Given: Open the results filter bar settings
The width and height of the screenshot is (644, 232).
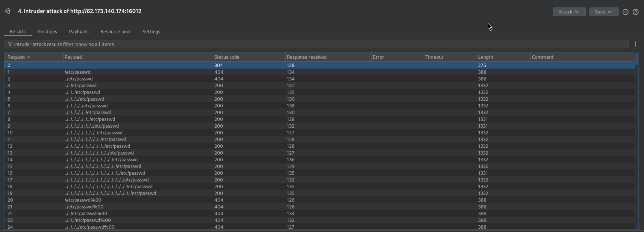Looking at the screenshot, I should 316,44.
